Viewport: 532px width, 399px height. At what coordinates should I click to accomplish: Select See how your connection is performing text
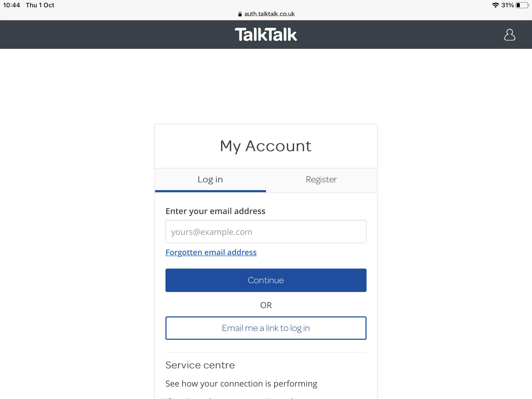(241, 384)
